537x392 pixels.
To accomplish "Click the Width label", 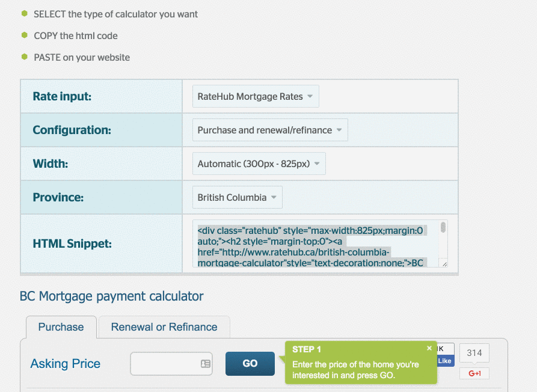I will pos(51,164).
